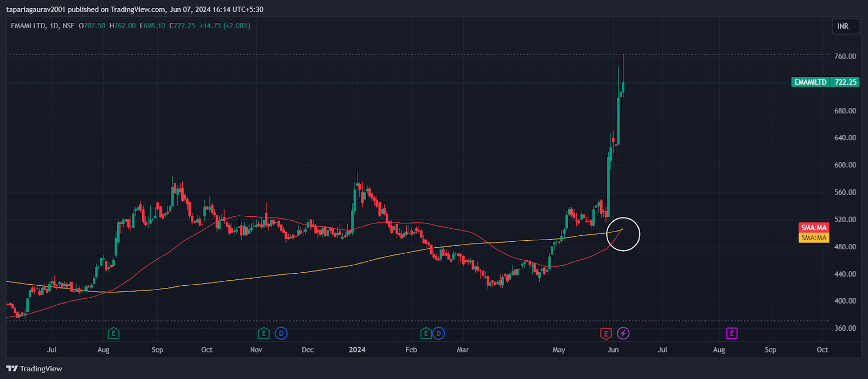
Task: Click the 360.00 level on price axis
Action: [x=845, y=328]
